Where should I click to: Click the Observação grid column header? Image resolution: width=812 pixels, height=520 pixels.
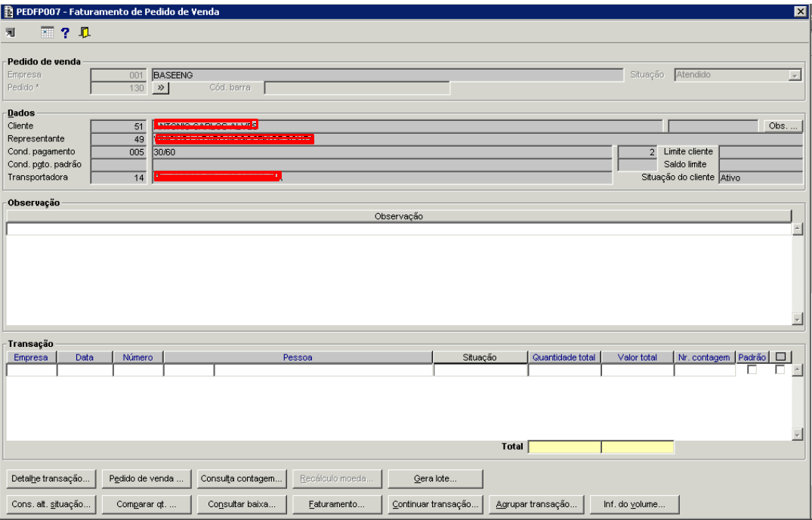point(399,216)
